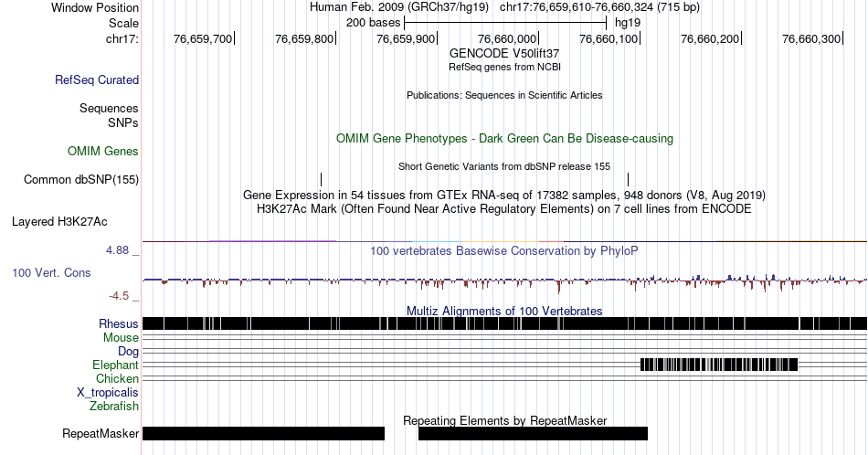
Task: Click the Dog alignment row label
Action: (128, 352)
